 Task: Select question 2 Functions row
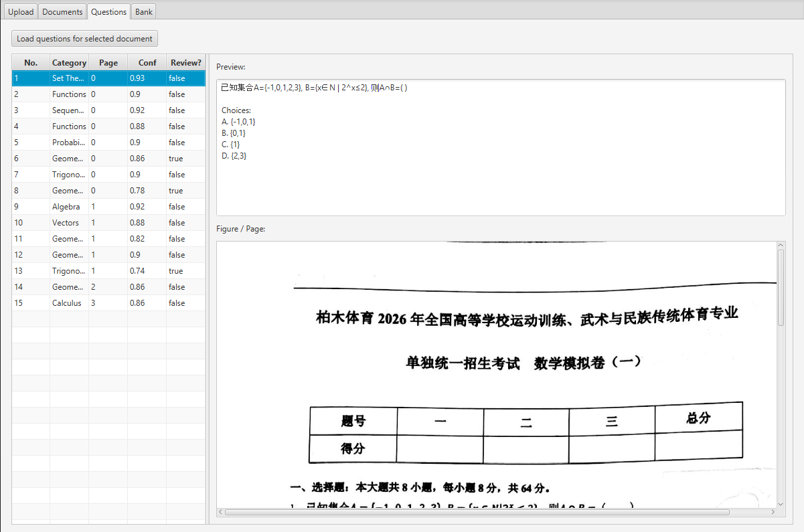(108, 94)
